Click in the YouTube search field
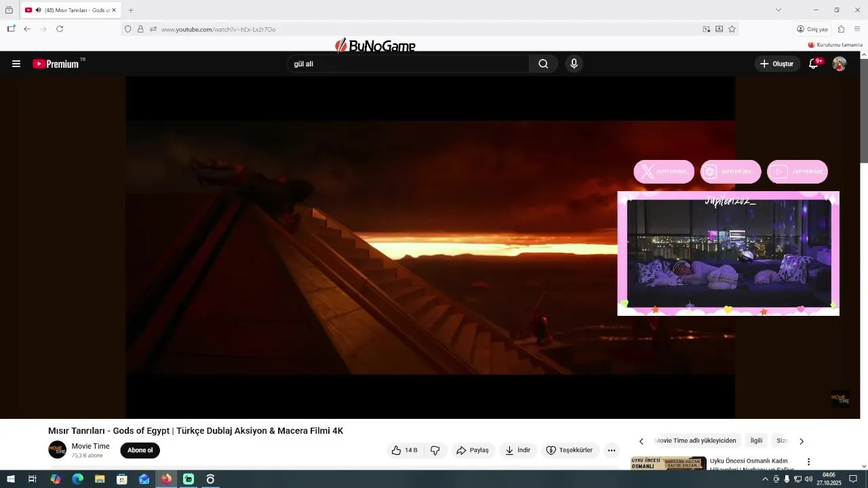 point(408,64)
